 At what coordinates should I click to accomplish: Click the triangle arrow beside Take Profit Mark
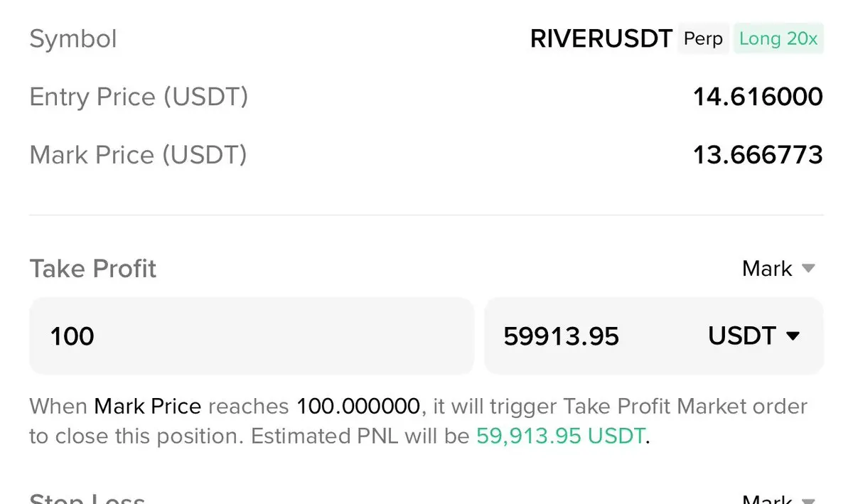(808, 269)
